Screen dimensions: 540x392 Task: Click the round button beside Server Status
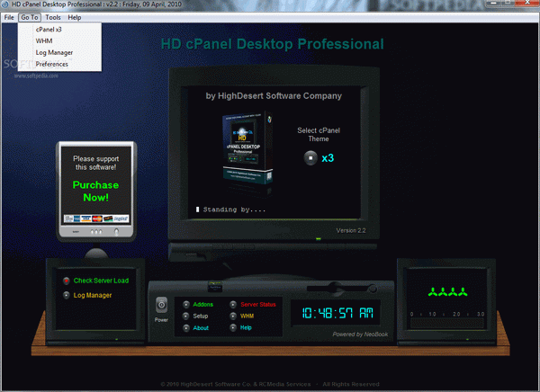click(233, 304)
